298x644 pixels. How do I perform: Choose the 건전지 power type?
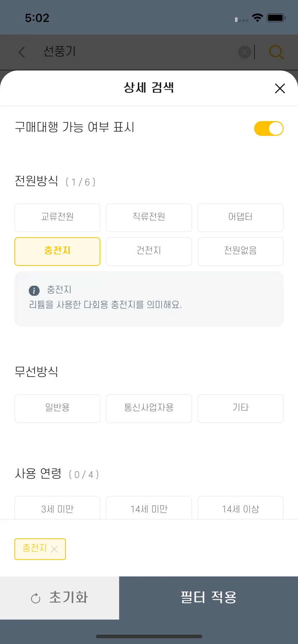pyautogui.click(x=149, y=251)
